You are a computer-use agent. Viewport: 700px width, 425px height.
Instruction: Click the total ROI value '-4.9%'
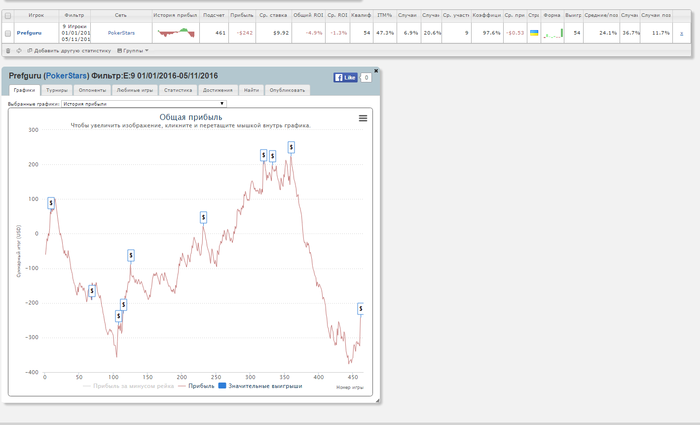(314, 33)
